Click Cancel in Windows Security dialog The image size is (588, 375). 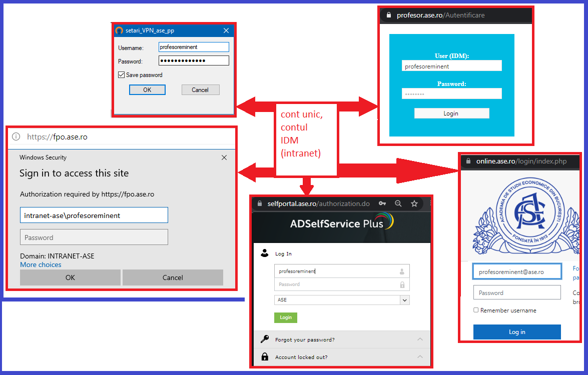[173, 277]
